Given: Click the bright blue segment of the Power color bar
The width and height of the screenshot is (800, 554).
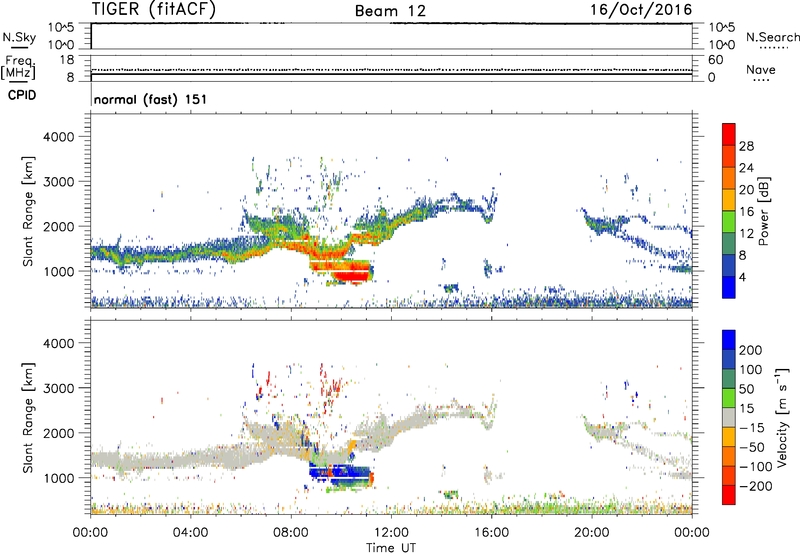Looking at the screenshot, I should click(x=729, y=287).
